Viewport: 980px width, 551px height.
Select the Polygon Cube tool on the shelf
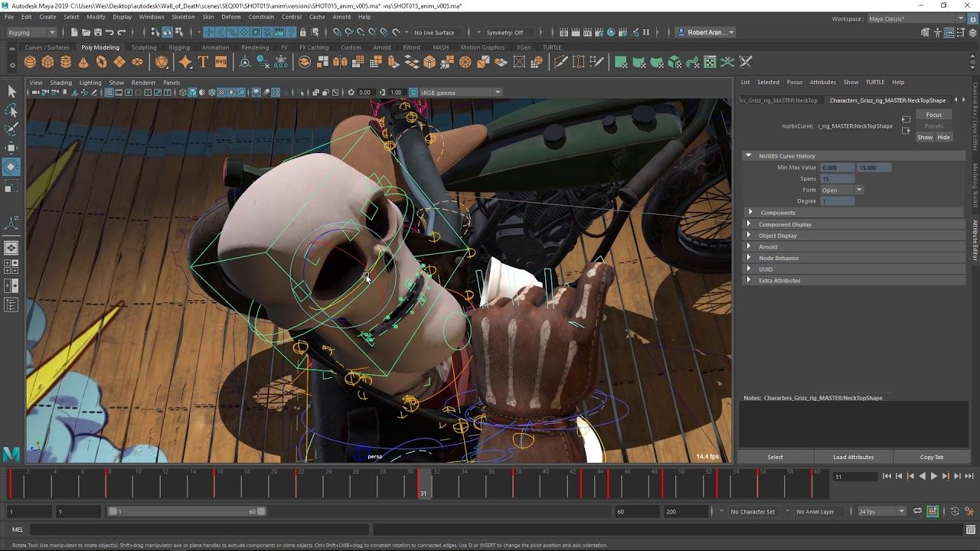point(47,64)
